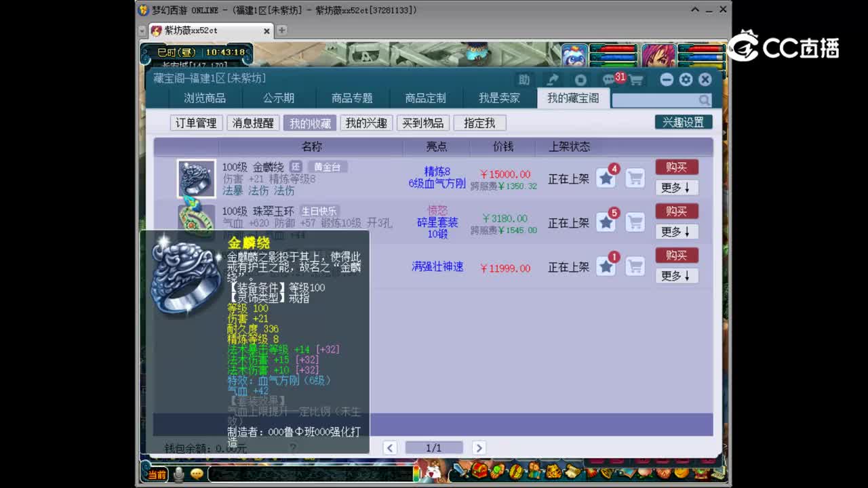Add 珠翠玉环 to cart via cart icon
This screenshot has width=868, height=488.
point(635,223)
